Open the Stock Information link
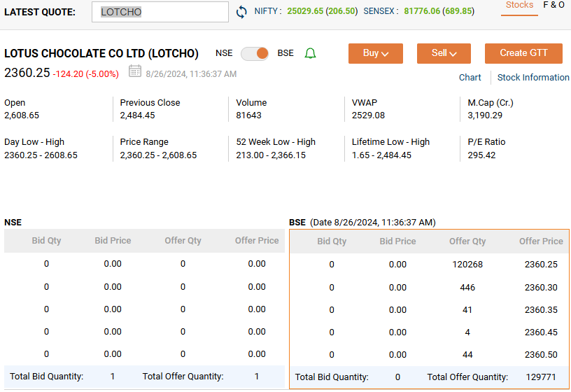 click(533, 77)
